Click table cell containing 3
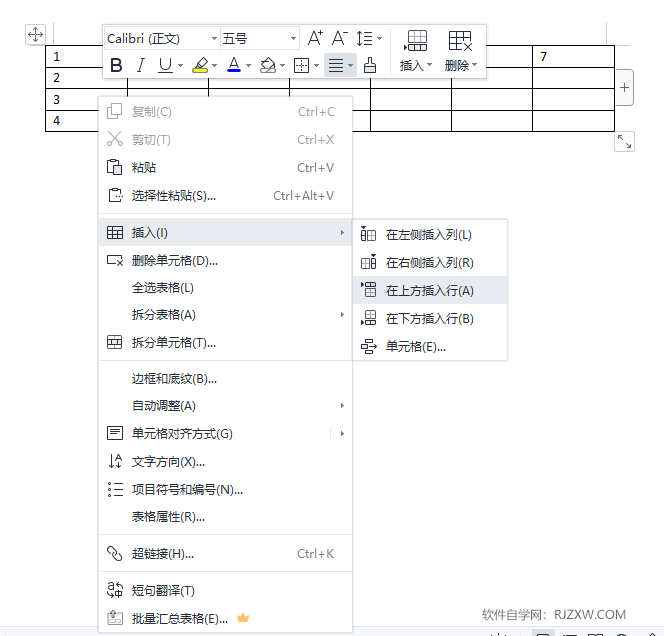 tap(72, 100)
